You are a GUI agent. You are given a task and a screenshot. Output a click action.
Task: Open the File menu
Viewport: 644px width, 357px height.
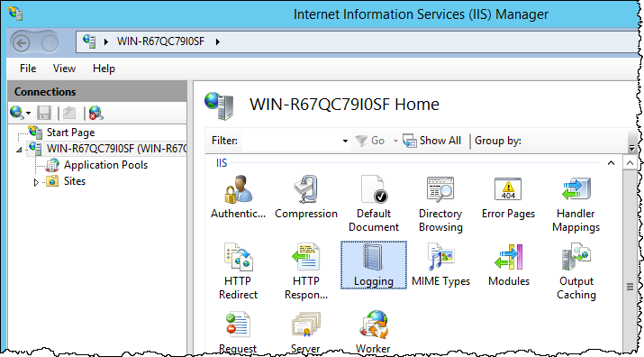pyautogui.click(x=28, y=69)
